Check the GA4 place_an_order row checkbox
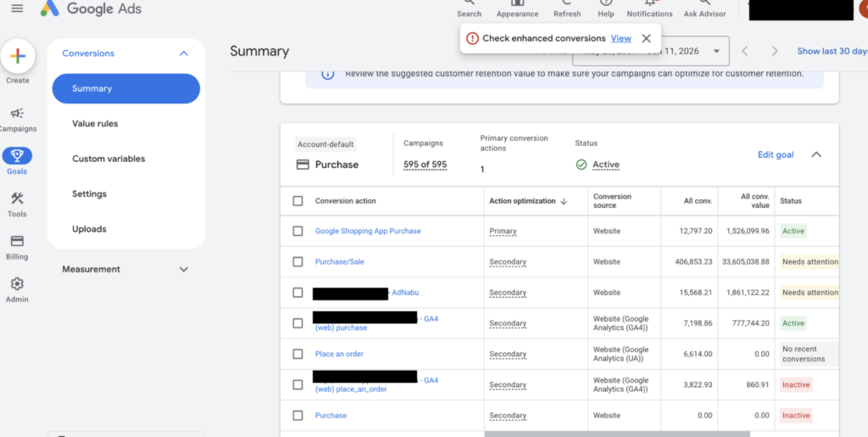 pyautogui.click(x=298, y=384)
